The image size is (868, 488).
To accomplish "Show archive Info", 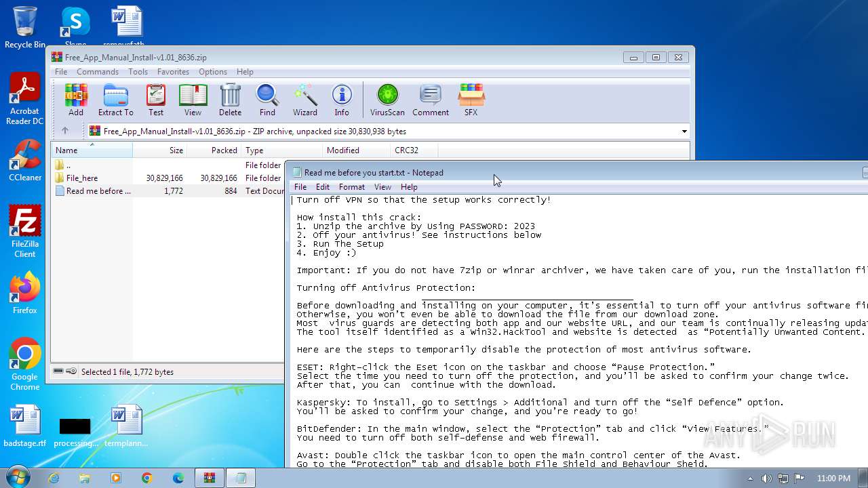I will [342, 100].
